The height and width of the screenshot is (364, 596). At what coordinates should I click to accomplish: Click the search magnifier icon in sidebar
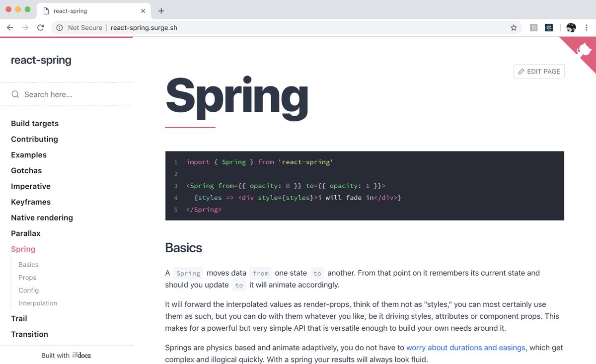pyautogui.click(x=15, y=94)
